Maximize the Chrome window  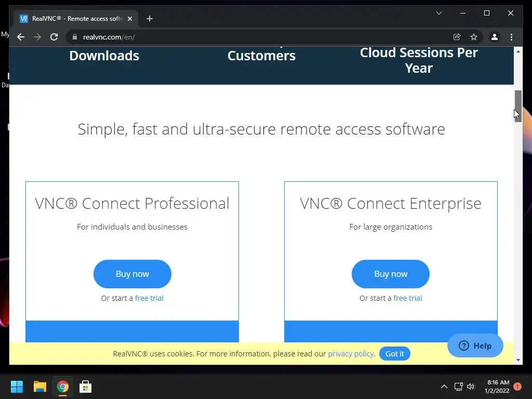[486, 13]
